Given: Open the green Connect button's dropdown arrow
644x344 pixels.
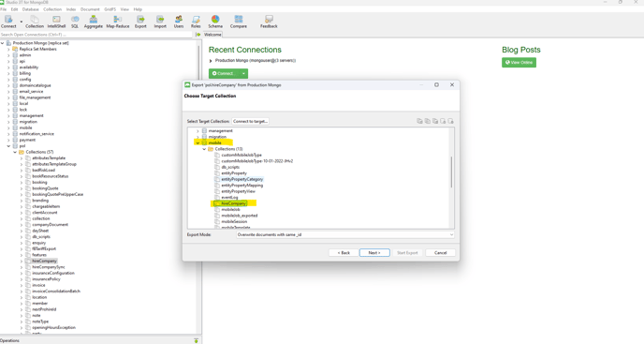Looking at the screenshot, I should (243, 74).
